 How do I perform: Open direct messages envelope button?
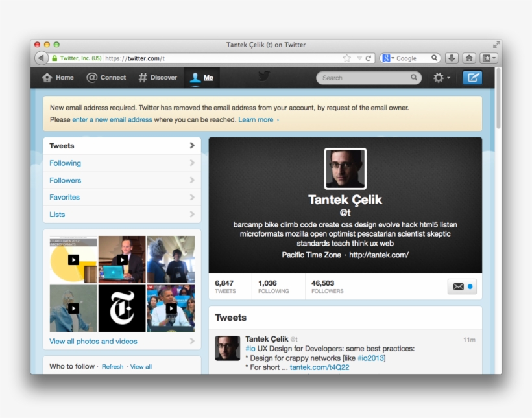click(462, 286)
